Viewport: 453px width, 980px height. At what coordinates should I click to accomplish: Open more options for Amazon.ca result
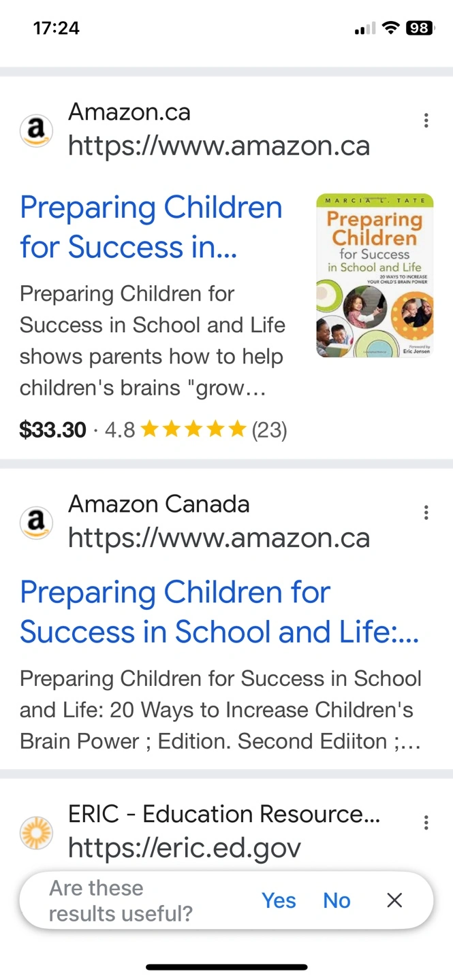coord(426,121)
